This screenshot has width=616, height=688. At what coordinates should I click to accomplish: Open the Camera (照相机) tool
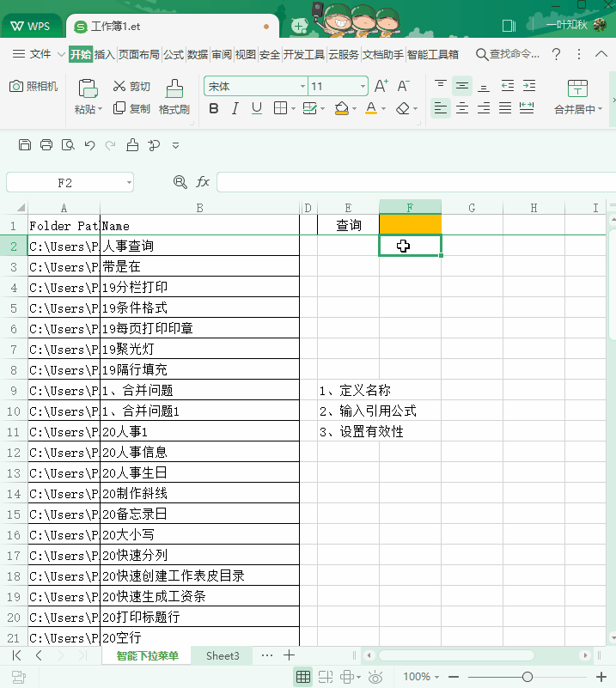tap(34, 86)
